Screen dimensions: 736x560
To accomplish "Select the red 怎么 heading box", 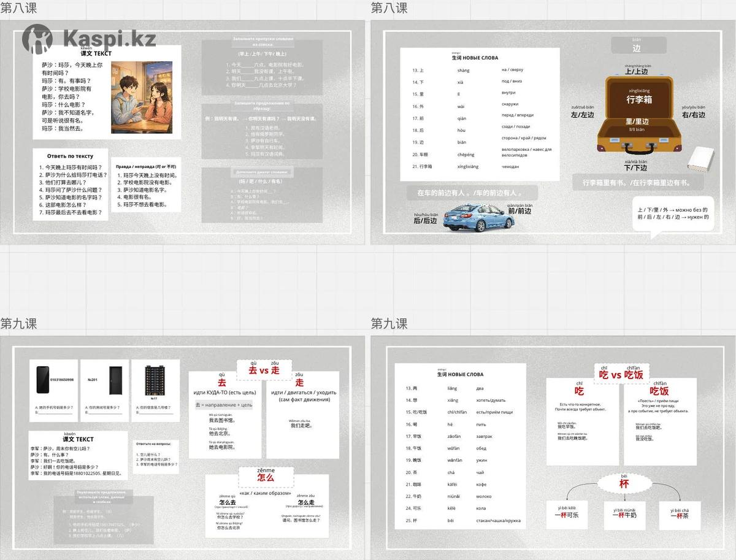I will [x=266, y=477].
